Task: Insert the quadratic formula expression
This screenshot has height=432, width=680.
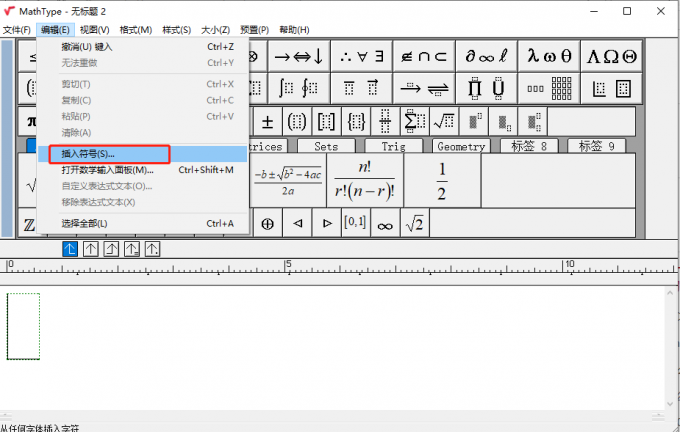Action: point(288,180)
